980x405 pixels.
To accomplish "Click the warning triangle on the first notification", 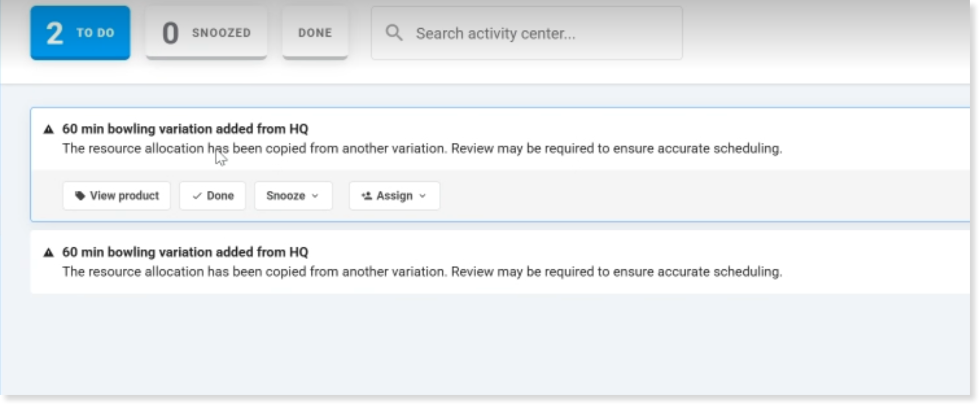I will pyautogui.click(x=48, y=129).
